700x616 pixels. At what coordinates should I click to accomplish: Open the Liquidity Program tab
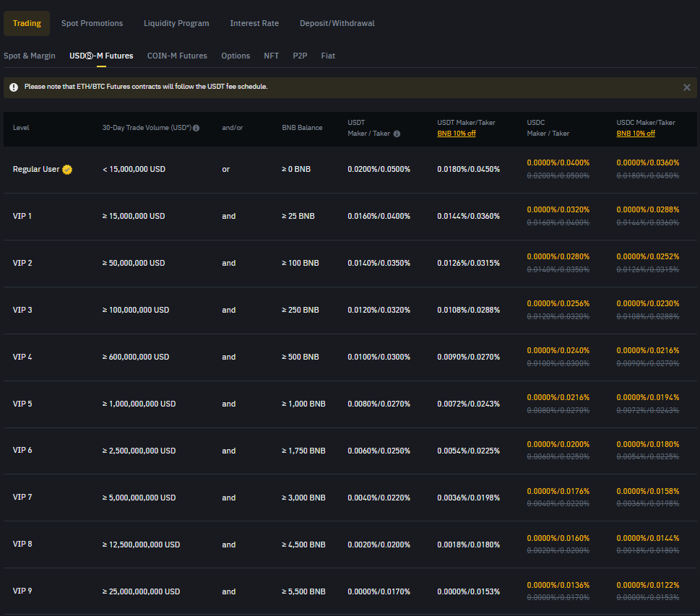[176, 23]
